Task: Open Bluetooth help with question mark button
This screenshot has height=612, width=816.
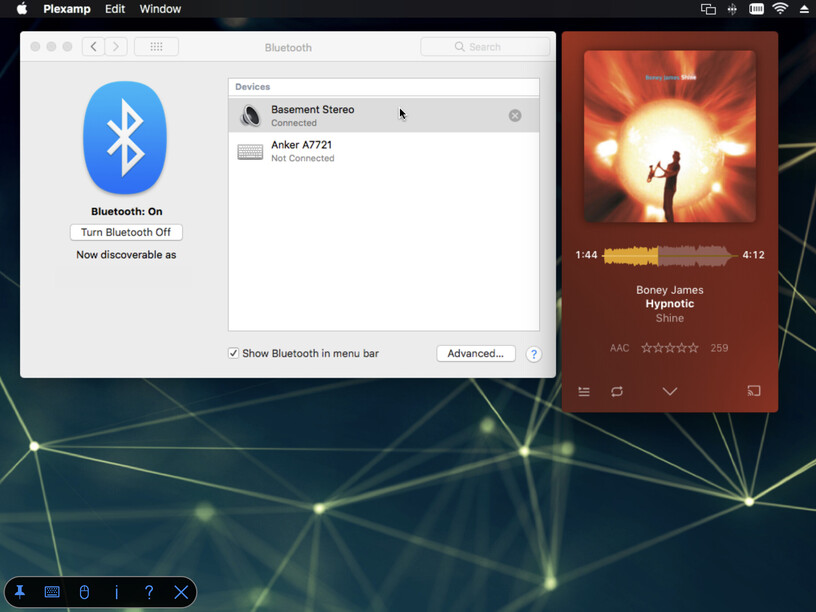Action: coord(533,354)
